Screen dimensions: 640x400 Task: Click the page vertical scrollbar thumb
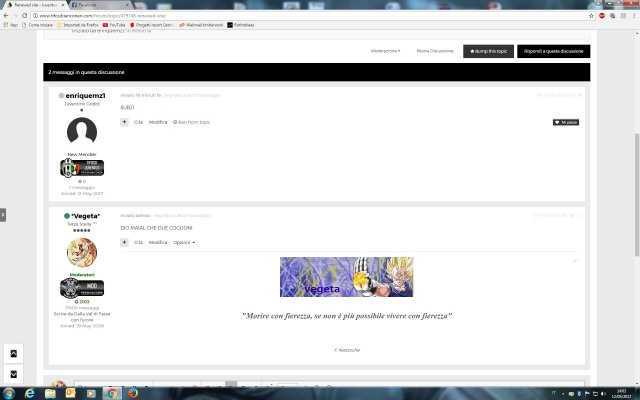point(637,195)
